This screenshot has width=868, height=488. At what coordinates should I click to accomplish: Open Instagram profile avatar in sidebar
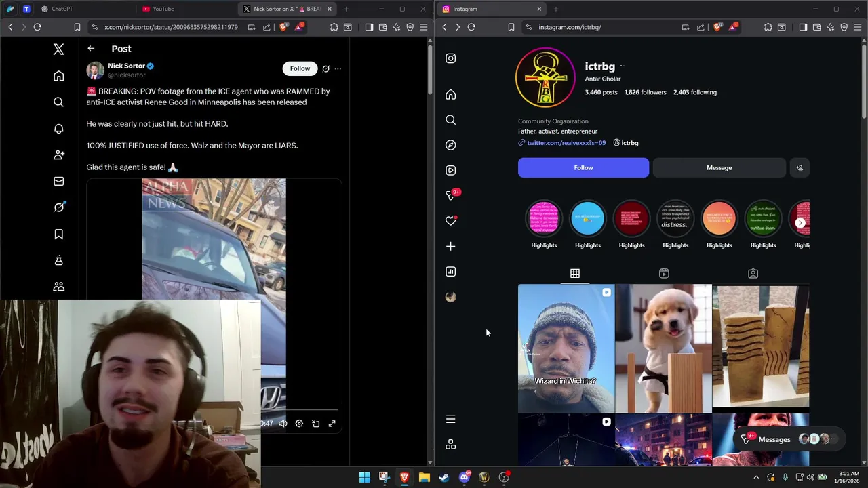point(451,297)
